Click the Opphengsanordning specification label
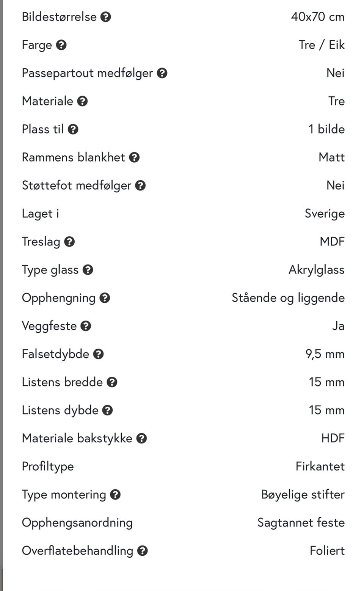Image resolution: width=364 pixels, height=591 pixels. [77, 523]
